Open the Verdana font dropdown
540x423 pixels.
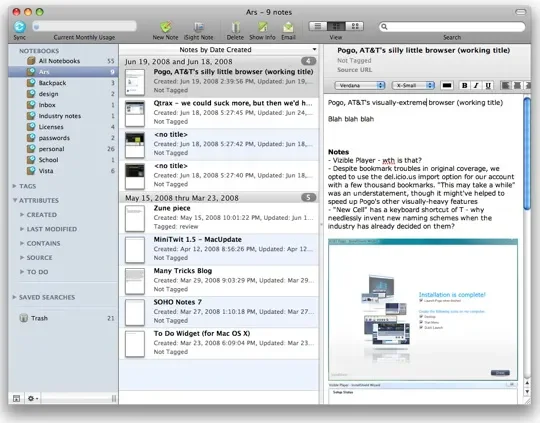coord(360,85)
